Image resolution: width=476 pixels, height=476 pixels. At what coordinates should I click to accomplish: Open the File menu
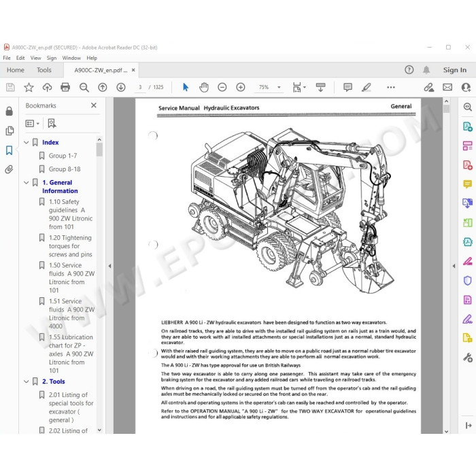pos(7,58)
